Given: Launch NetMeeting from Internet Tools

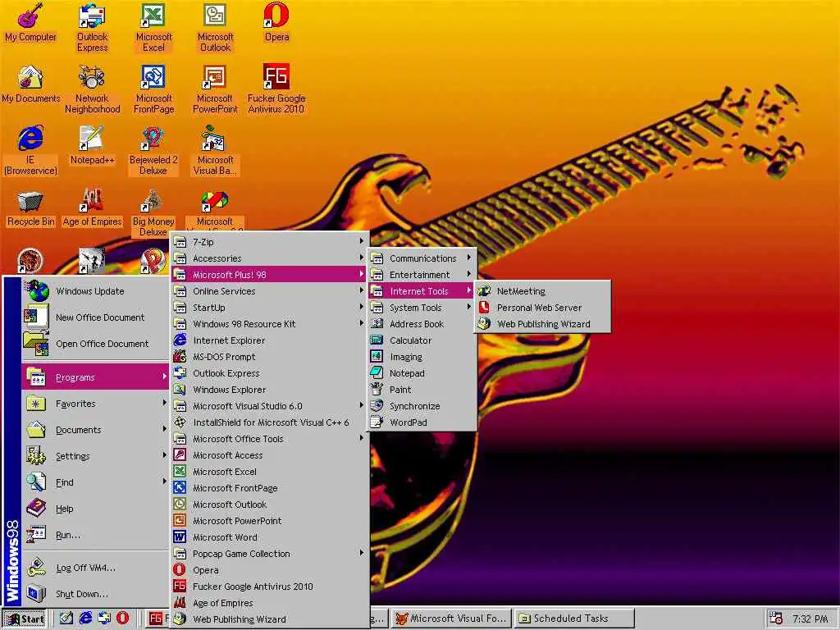Looking at the screenshot, I should pos(542,291).
